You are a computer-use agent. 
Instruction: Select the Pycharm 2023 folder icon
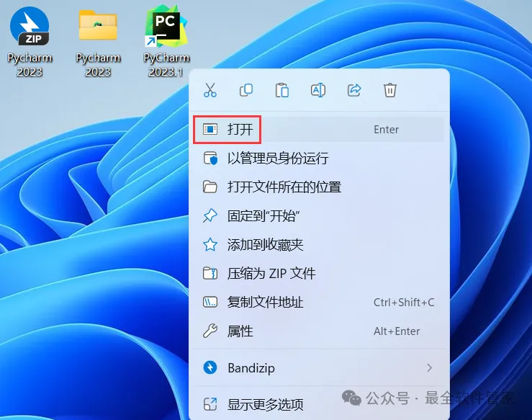point(98,25)
